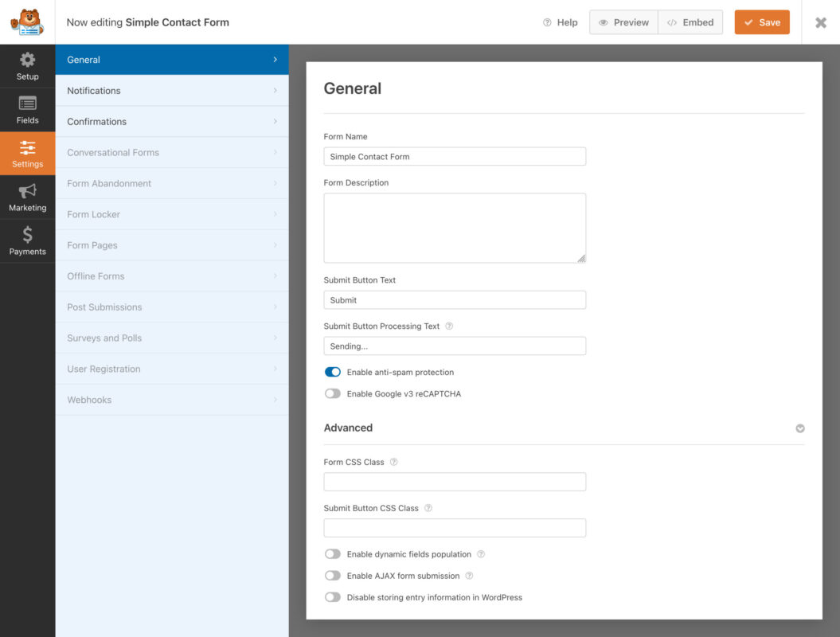
Task: Enable AJAX form submission
Action: click(x=333, y=576)
